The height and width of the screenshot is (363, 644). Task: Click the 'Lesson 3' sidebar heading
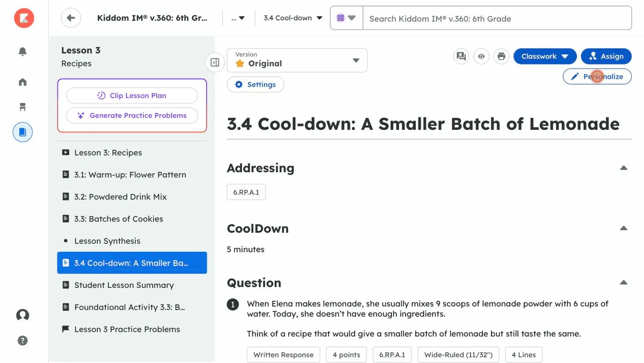coord(80,50)
